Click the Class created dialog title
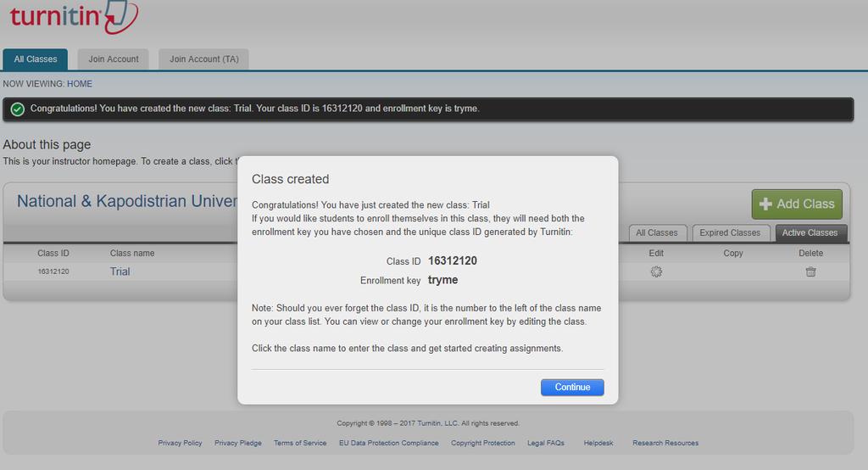The width and height of the screenshot is (868, 470). tap(290, 179)
